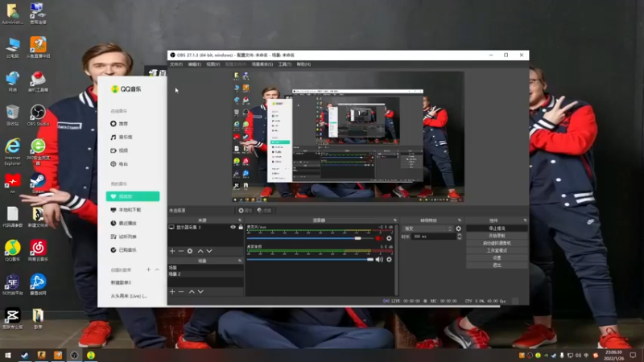Open the '从头再来 (Live)' playlist in QQ Music
The width and height of the screenshot is (644, 362).
[x=129, y=296]
